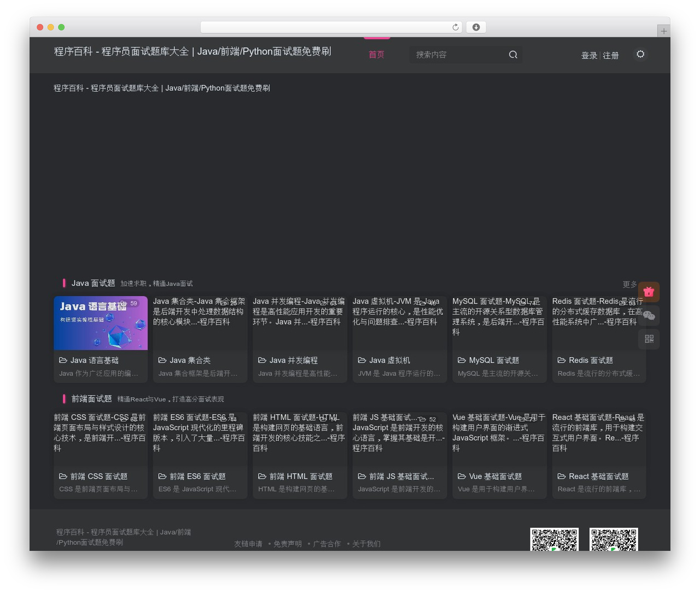This screenshot has width=700, height=593.
Task: Toggle the theme settings gear icon
Action: pyautogui.click(x=640, y=54)
